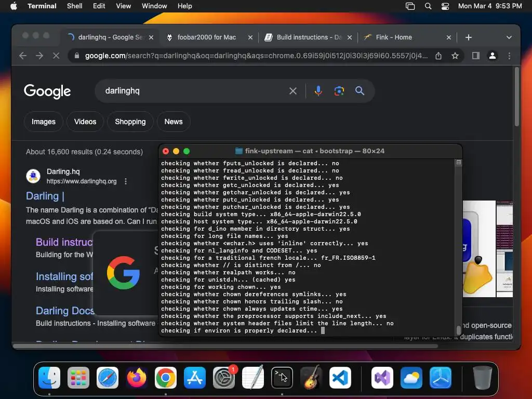Go back in Chrome
This screenshot has width=532, height=399.
(x=23, y=56)
